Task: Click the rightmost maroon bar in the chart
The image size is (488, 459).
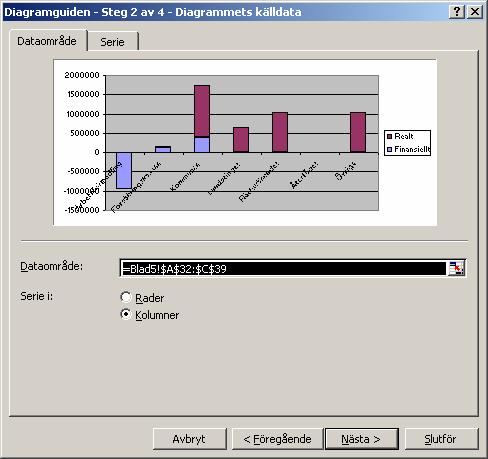Action: point(358,132)
